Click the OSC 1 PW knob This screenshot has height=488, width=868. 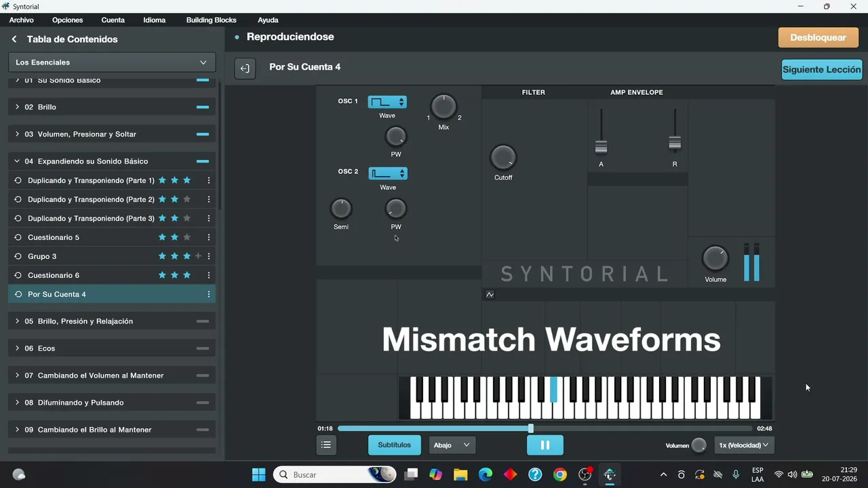pos(396,137)
